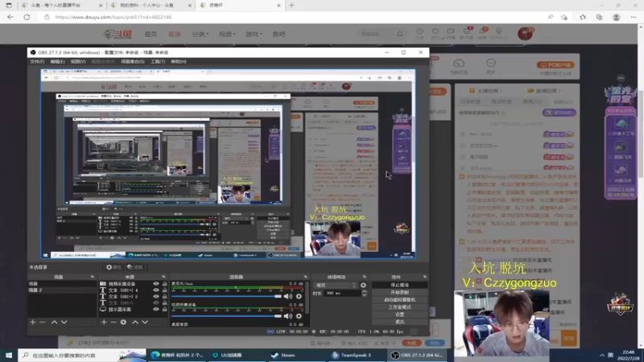Open the Douyu followed heart icon
644x362 pixels.
point(435,31)
